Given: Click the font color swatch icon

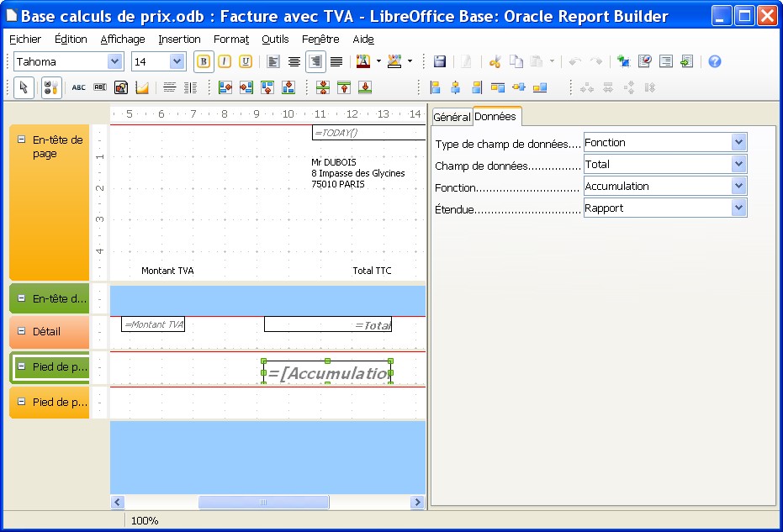Looking at the screenshot, I should (x=362, y=61).
